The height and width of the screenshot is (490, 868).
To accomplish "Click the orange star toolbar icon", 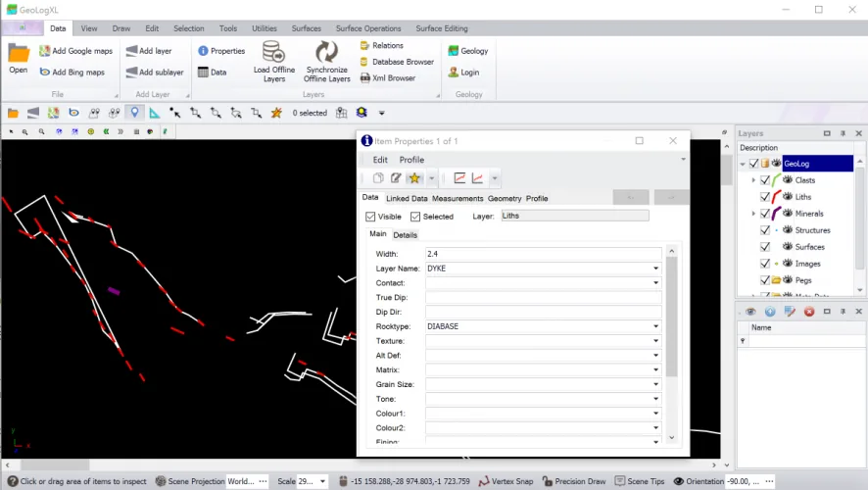I will coord(276,113).
